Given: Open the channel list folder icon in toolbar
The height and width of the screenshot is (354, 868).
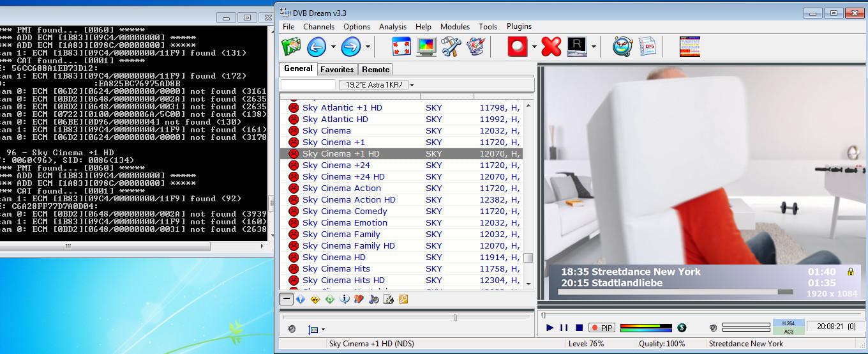Looking at the screenshot, I should (x=291, y=47).
